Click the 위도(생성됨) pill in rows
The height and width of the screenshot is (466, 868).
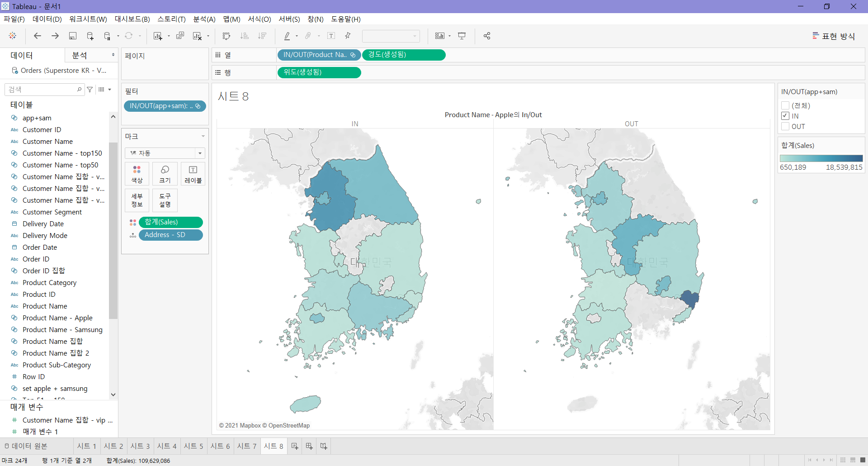pyautogui.click(x=319, y=72)
